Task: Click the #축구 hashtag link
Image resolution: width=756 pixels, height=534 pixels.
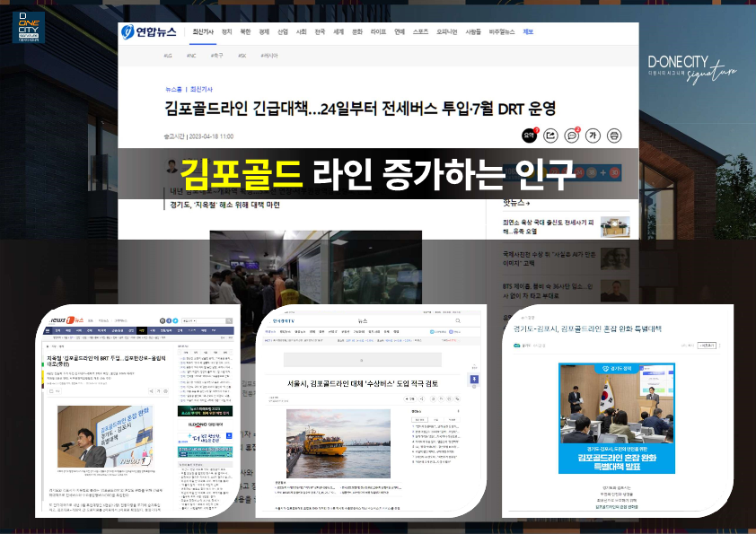Action: [x=217, y=56]
